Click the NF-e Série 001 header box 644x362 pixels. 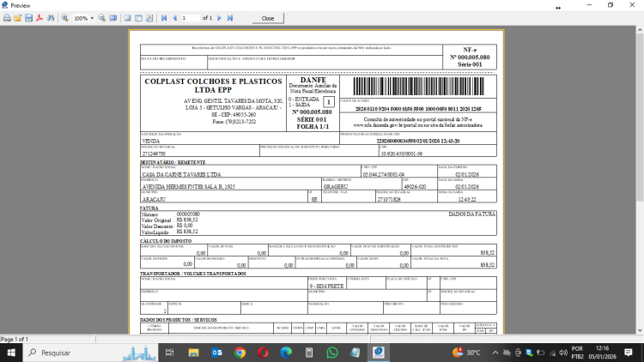[470, 57]
